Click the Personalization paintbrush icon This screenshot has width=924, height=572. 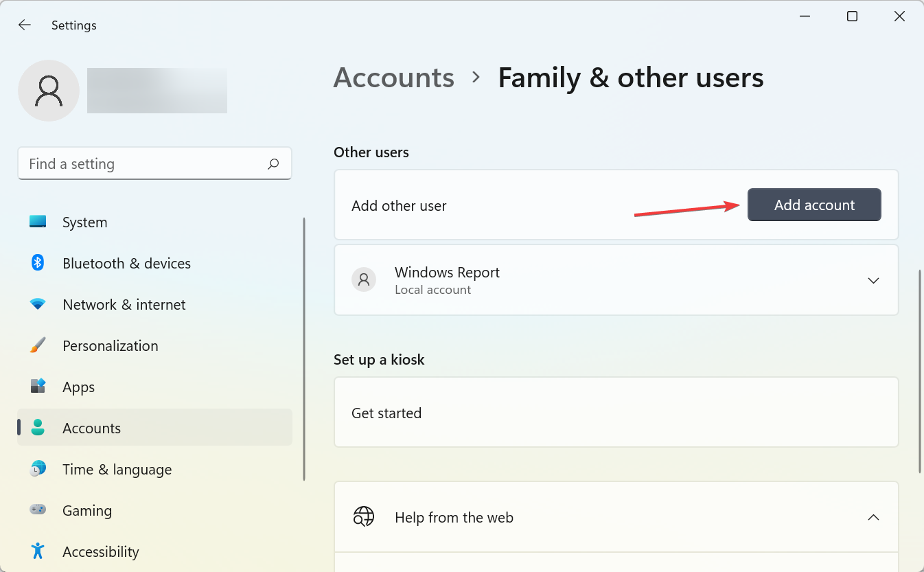[38, 345]
